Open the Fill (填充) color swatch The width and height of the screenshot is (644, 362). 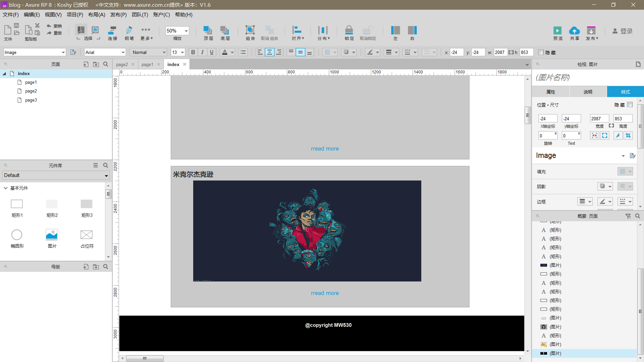[x=625, y=171]
